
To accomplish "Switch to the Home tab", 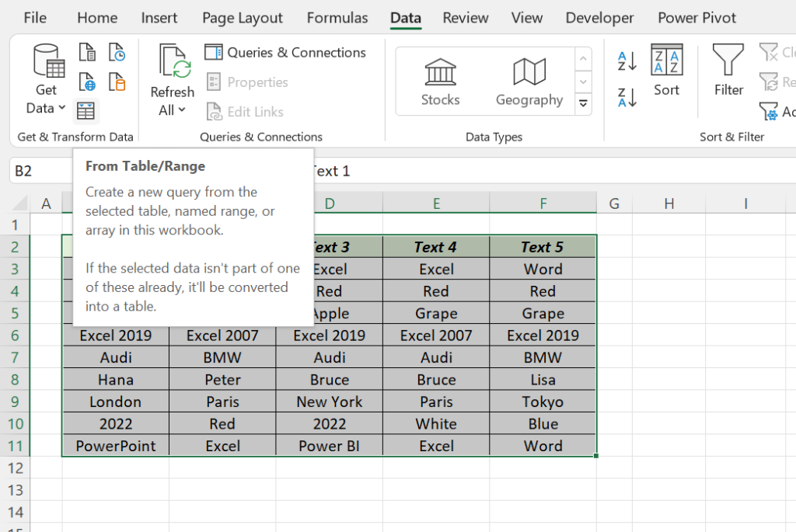I will (x=96, y=17).
